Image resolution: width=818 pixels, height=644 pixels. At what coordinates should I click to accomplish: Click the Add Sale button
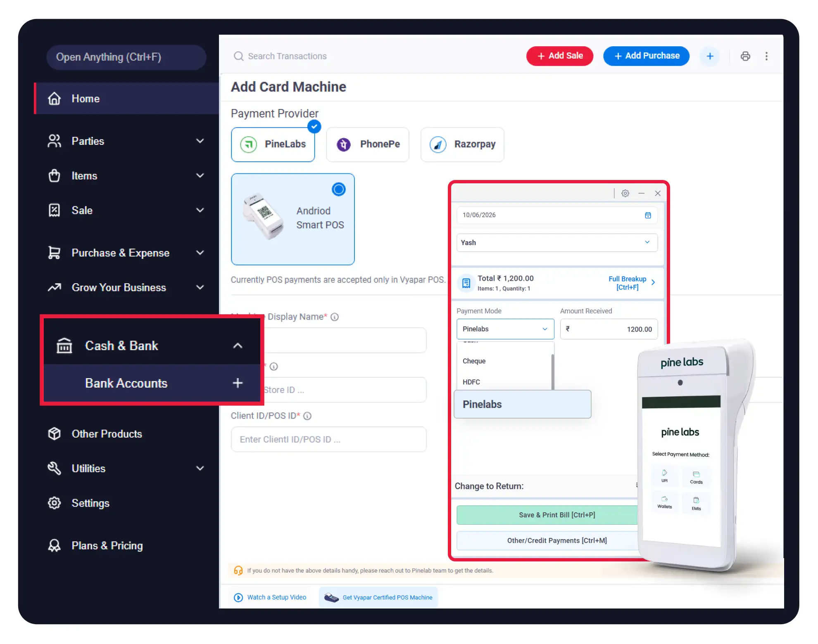[560, 56]
